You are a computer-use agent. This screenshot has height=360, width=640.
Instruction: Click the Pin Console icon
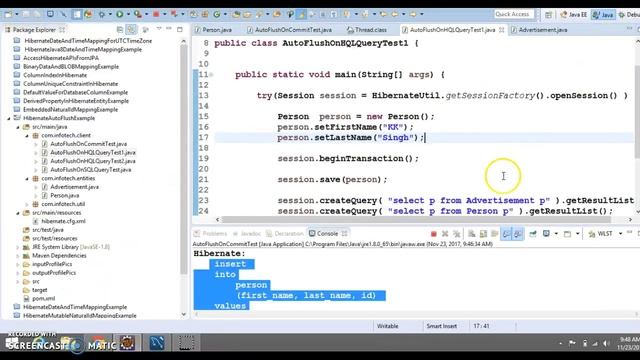point(533,234)
